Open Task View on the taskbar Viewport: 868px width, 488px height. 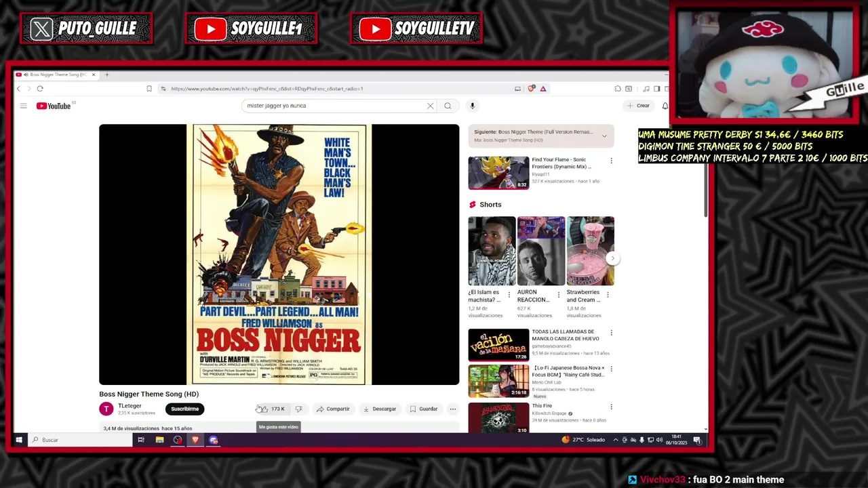(141, 440)
